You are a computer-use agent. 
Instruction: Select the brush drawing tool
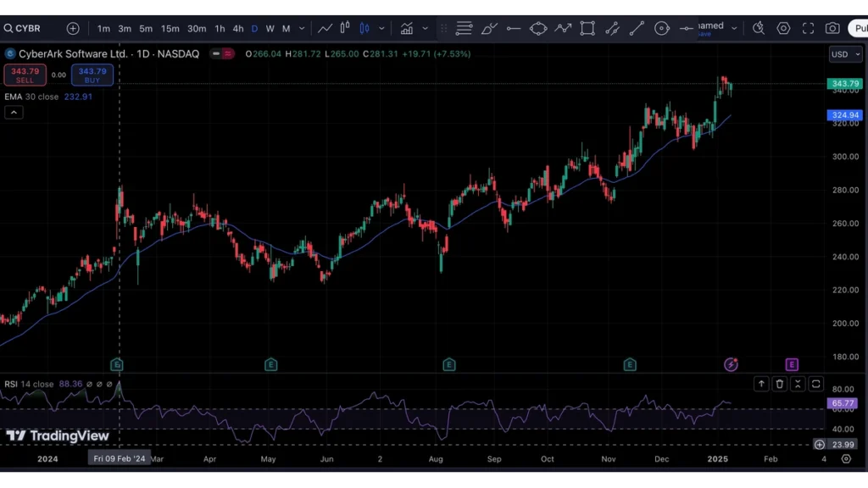point(489,28)
